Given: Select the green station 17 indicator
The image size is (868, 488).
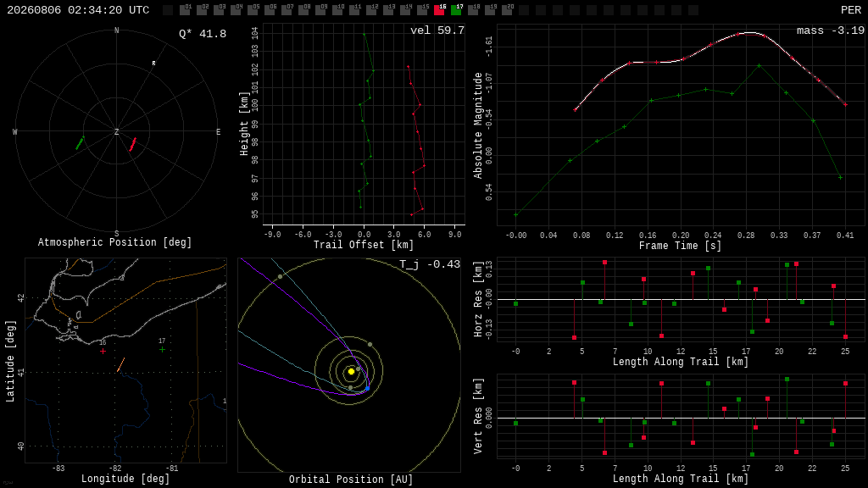Looking at the screenshot, I should [x=456, y=9].
